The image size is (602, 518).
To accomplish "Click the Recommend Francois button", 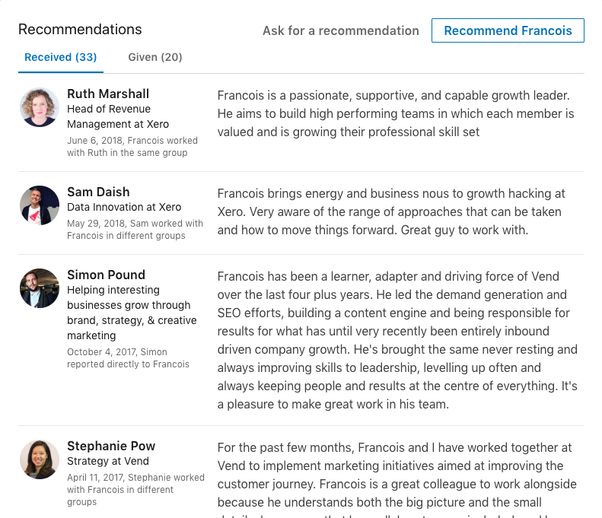I will [x=508, y=30].
